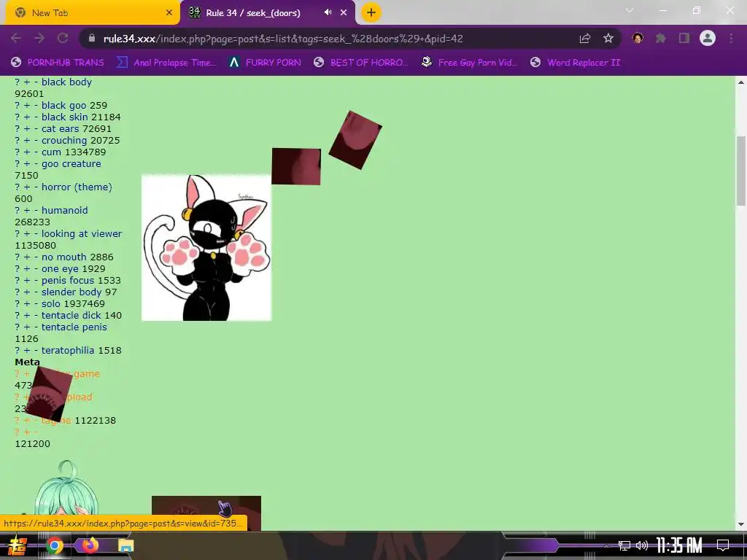Image resolution: width=747 pixels, height=560 pixels.
Task: Click the vertical scrollbar thumb
Action: tap(741, 171)
